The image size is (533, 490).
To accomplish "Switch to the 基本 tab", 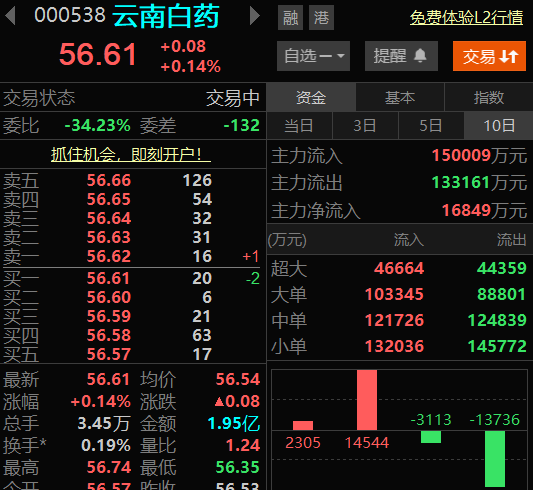I will 400,98.
